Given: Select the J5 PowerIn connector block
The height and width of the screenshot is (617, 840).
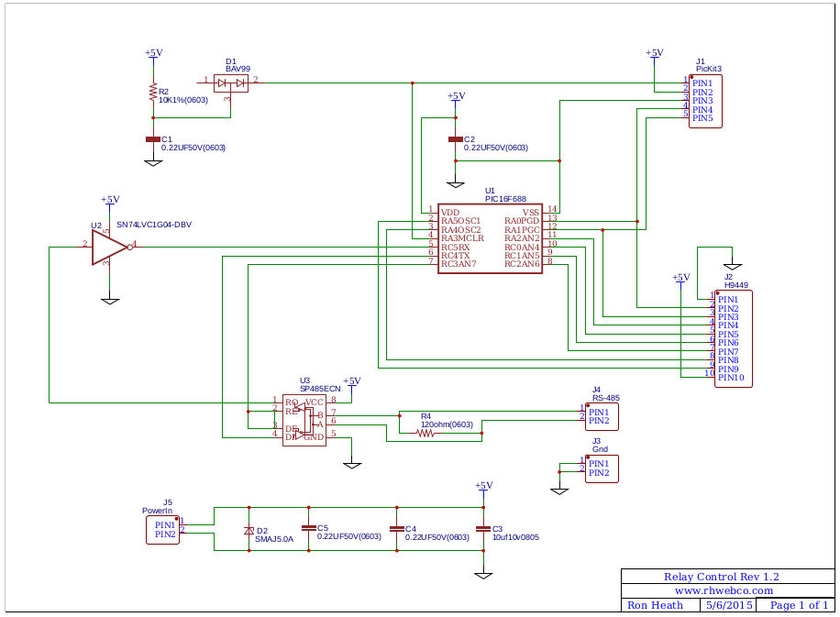Looking at the screenshot, I should (x=162, y=530).
